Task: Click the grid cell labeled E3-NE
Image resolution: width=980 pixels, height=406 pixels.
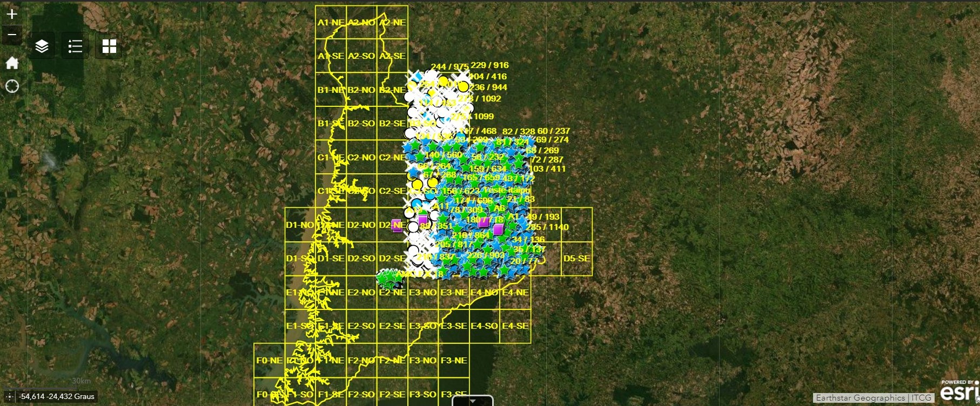Action: pyautogui.click(x=454, y=293)
